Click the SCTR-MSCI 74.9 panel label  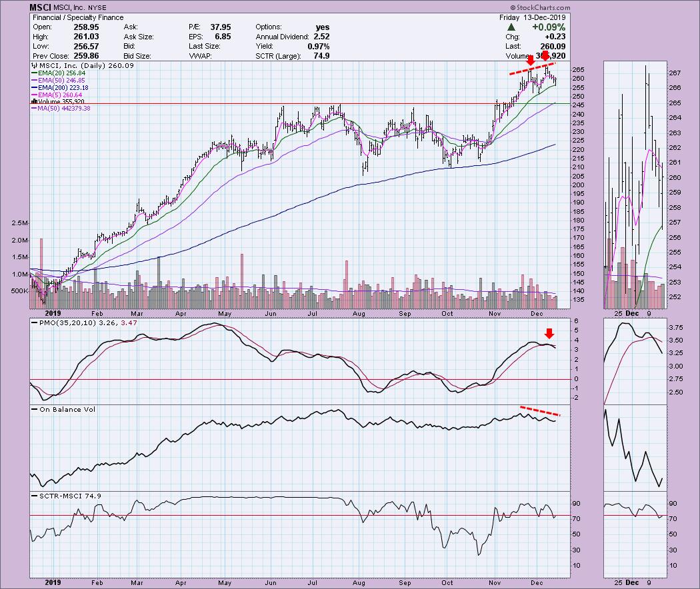[x=61, y=495]
